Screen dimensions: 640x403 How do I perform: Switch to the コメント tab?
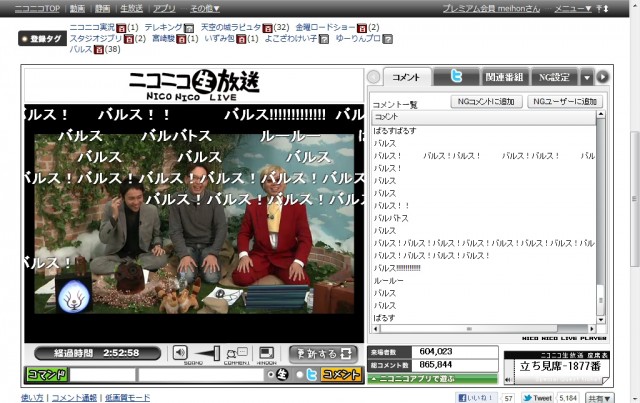pyautogui.click(x=406, y=77)
